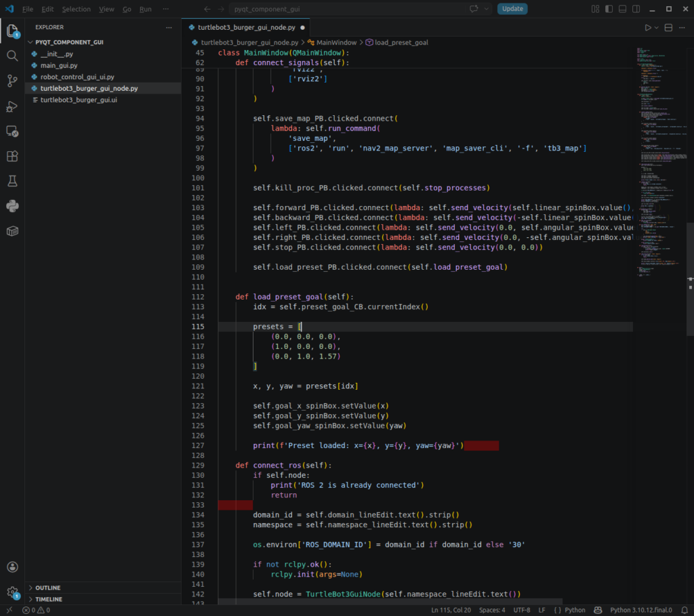Open editor More Actions ellipsis

point(682,27)
